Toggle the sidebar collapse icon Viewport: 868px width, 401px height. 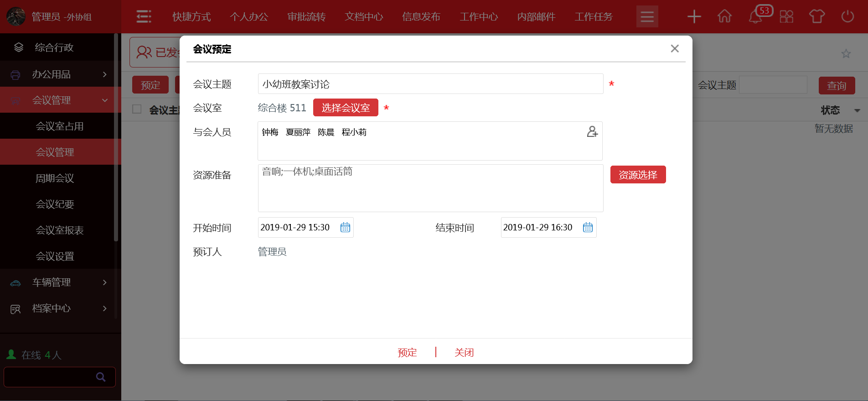pyautogui.click(x=144, y=16)
